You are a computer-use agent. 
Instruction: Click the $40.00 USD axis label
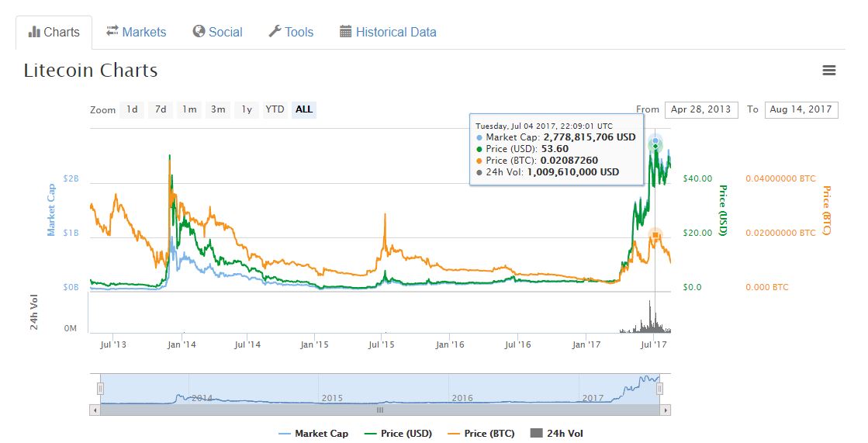697,178
